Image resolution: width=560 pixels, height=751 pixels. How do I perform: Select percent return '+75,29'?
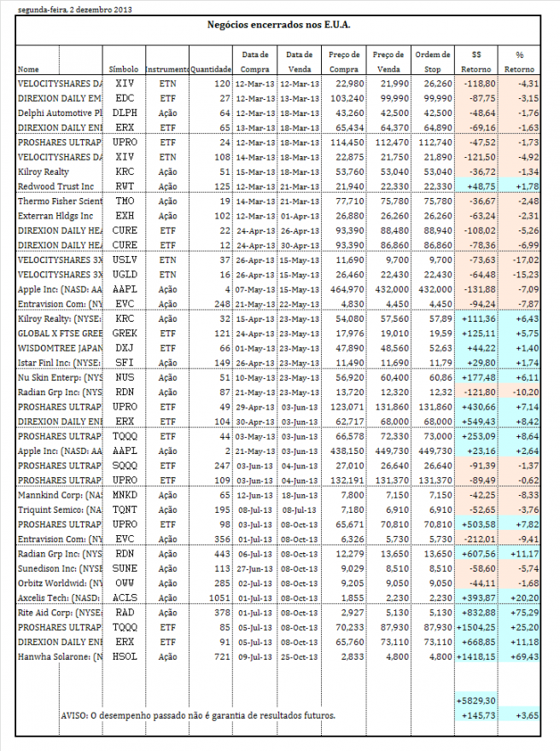527,613
